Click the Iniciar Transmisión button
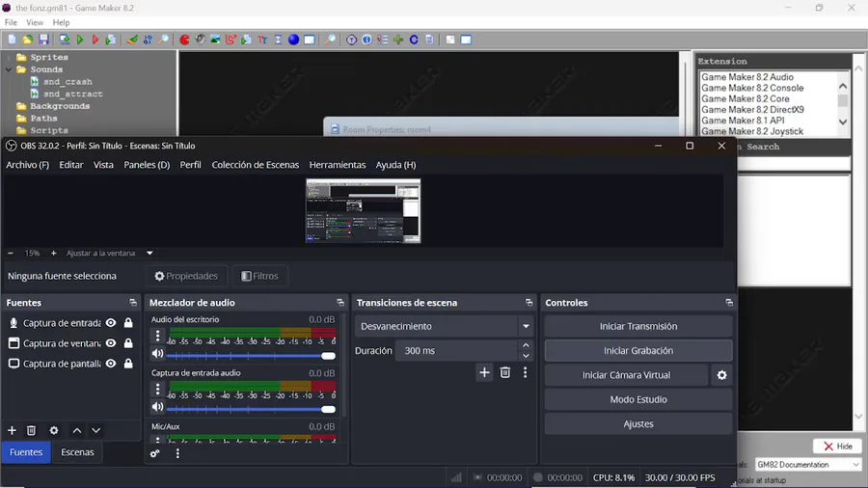 point(638,326)
